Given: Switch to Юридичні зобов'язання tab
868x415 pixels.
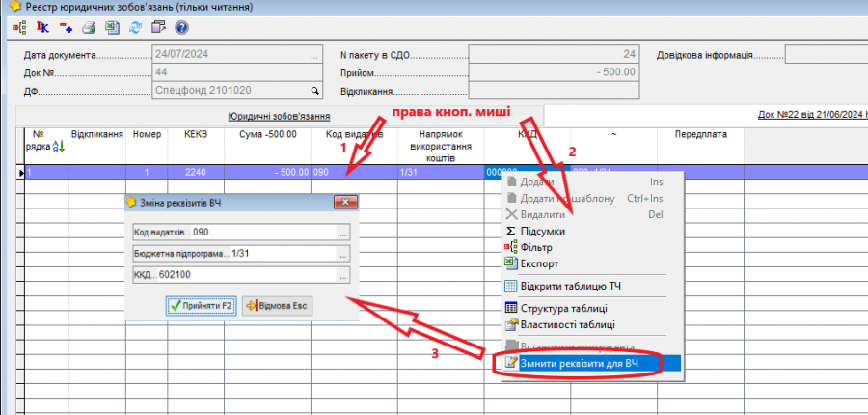Looking at the screenshot, I should (273, 116).
